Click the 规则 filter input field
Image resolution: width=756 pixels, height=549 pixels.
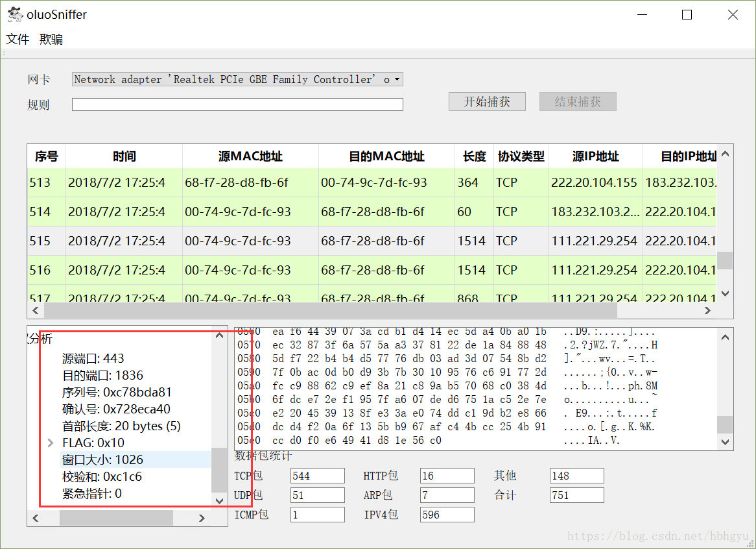pyautogui.click(x=237, y=104)
